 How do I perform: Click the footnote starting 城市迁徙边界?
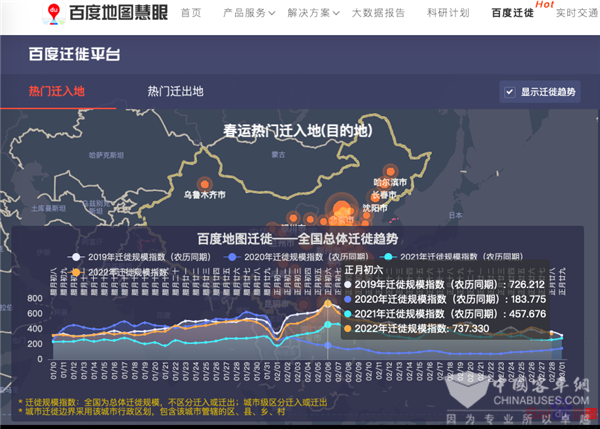[x=152, y=412]
